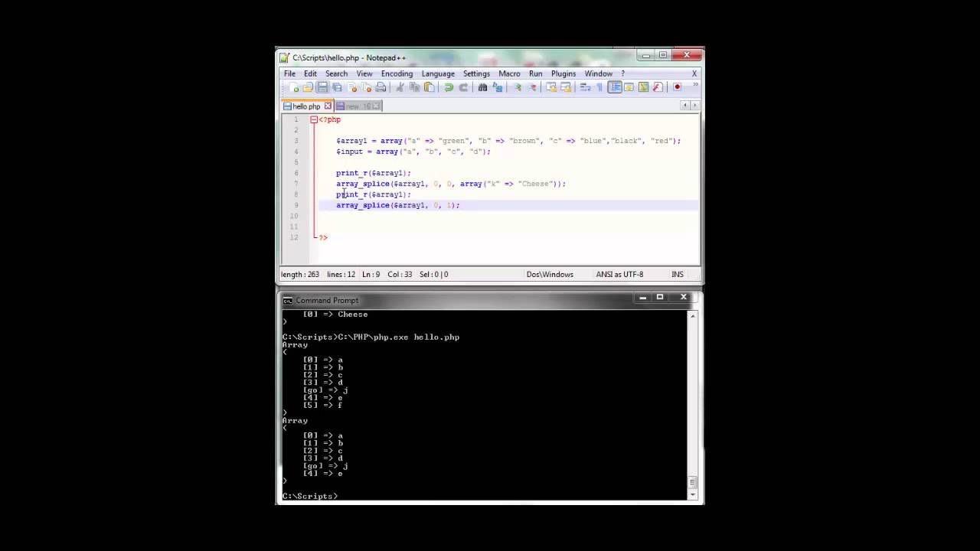
Task: Open the Plugins menu
Action: (x=563, y=73)
